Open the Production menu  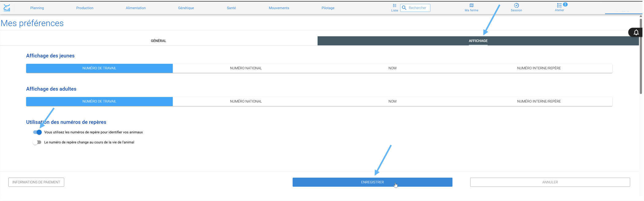tap(85, 8)
